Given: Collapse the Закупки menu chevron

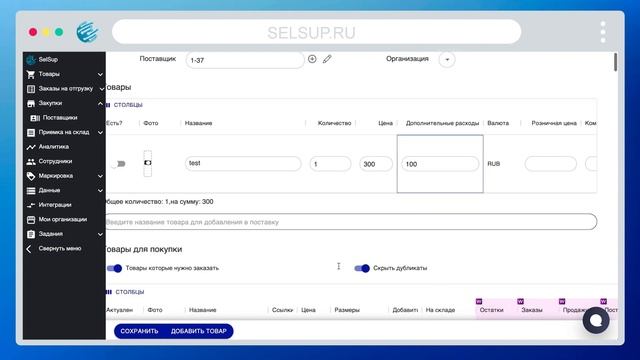Looking at the screenshot, I should pyautogui.click(x=100, y=104).
